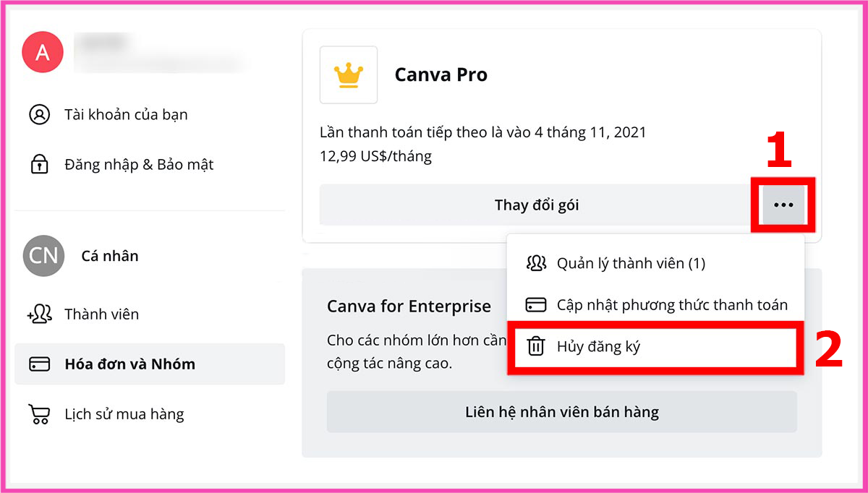Click the person icon beside Tài khoản của bạn

39,114
